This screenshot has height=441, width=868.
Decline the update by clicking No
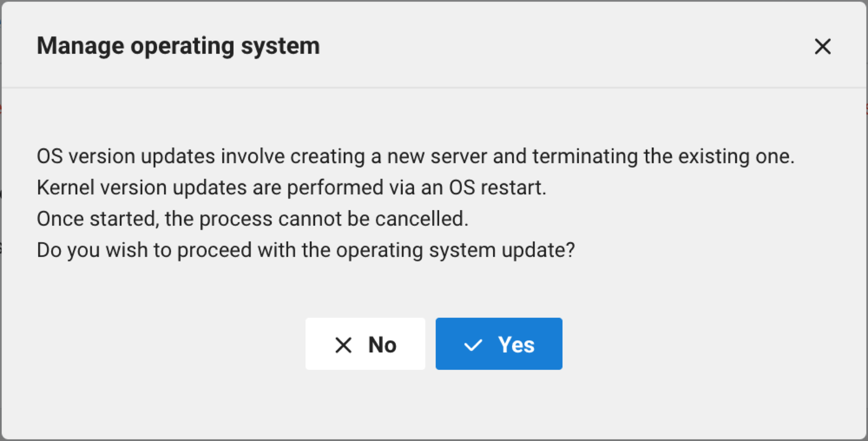point(365,344)
